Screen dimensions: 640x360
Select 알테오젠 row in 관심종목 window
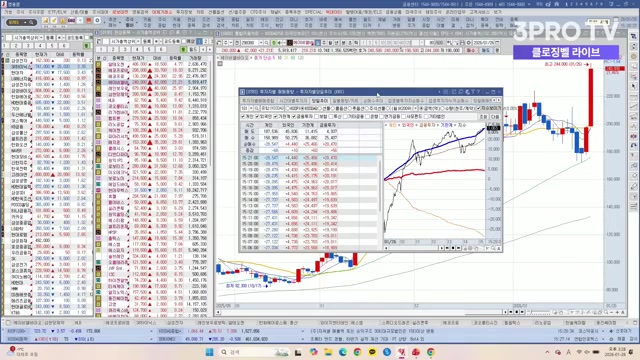tap(152, 64)
